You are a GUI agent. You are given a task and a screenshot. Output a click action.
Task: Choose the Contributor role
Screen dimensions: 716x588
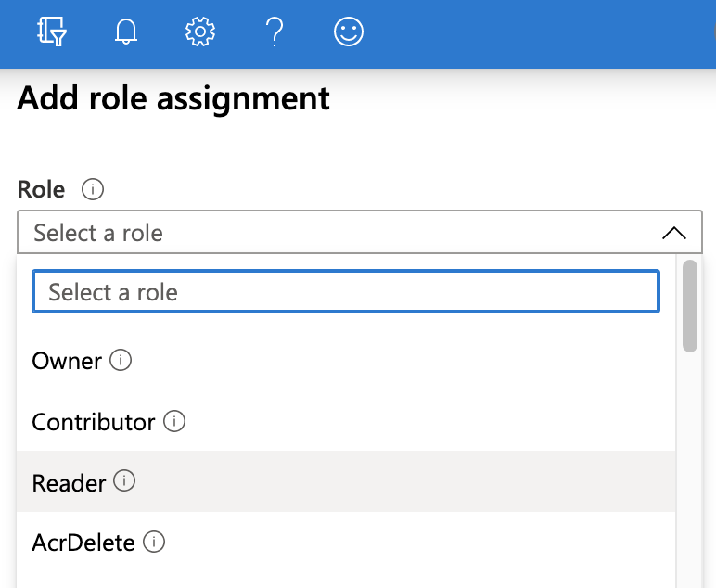point(93,423)
